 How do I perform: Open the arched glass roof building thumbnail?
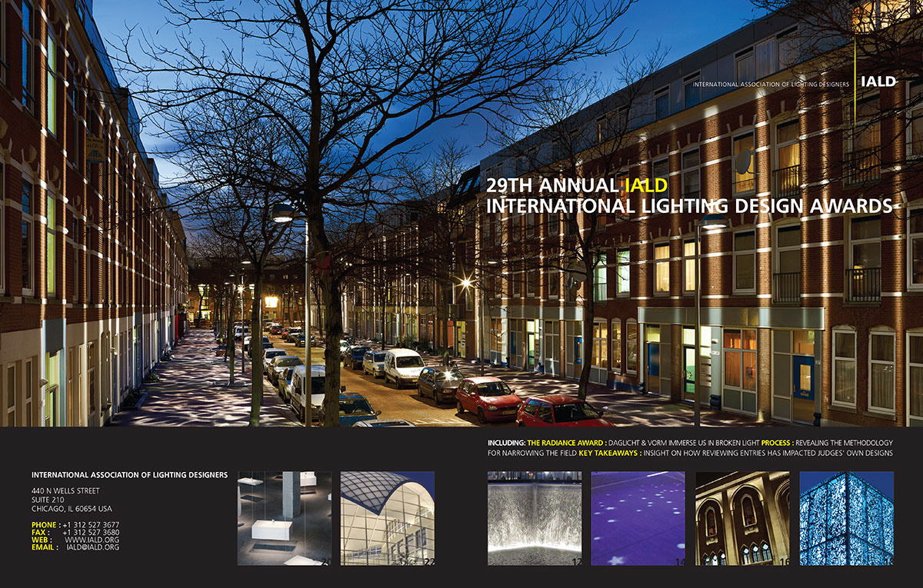[x=388, y=518]
